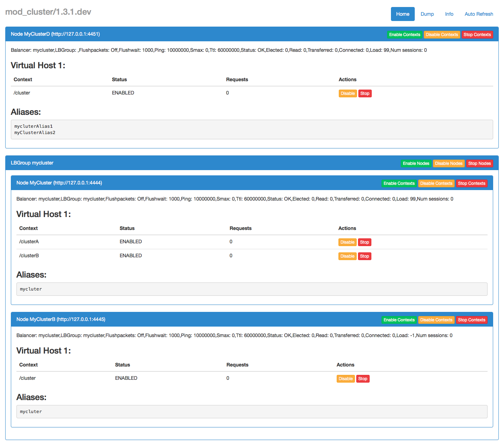Enable Contexts for Node MyClusterB

pos(399,320)
